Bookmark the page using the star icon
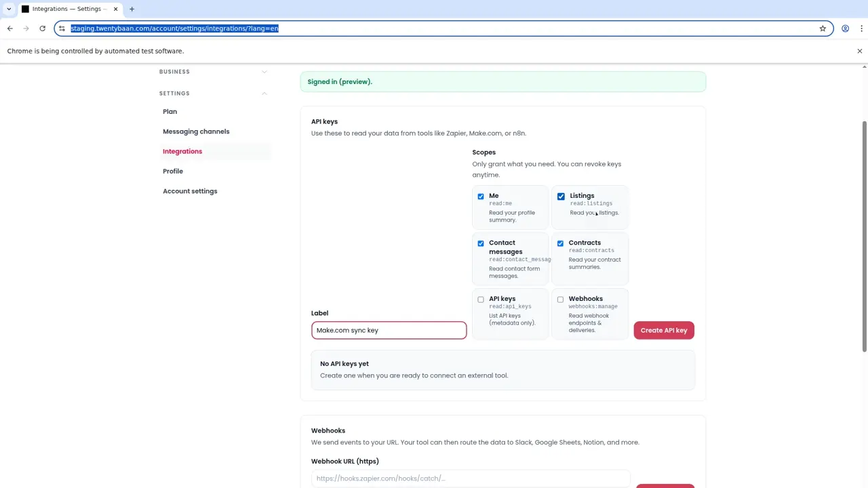Viewport: 868px width, 488px height. pyautogui.click(x=823, y=28)
